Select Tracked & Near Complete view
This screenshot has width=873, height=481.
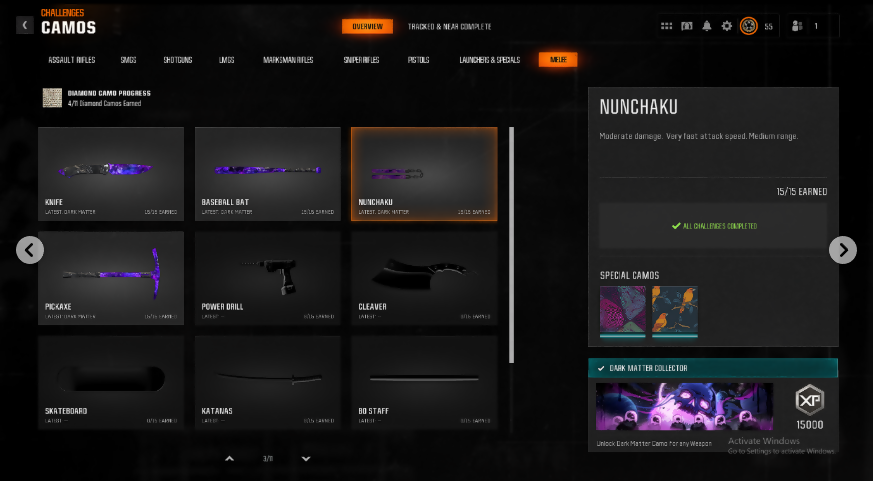(x=449, y=26)
